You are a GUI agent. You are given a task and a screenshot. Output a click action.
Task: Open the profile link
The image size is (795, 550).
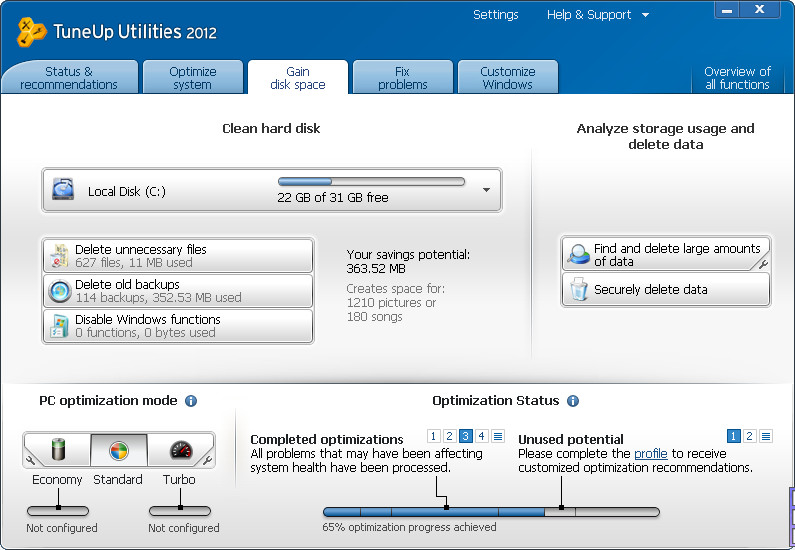tap(651, 454)
